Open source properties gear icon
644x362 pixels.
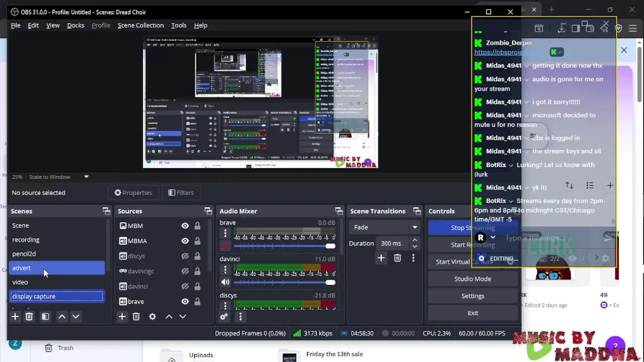coord(152,316)
